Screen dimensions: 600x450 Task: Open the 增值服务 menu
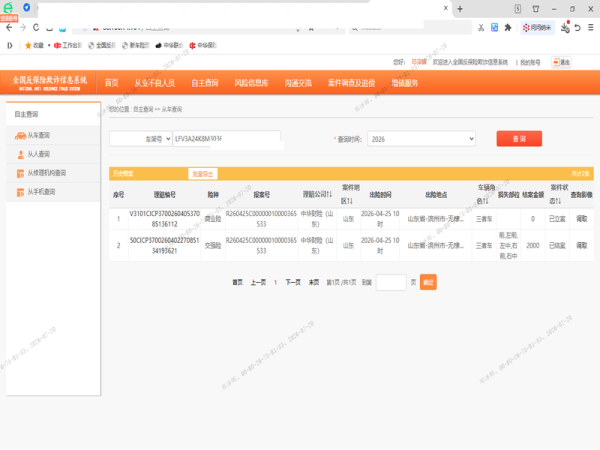405,83
